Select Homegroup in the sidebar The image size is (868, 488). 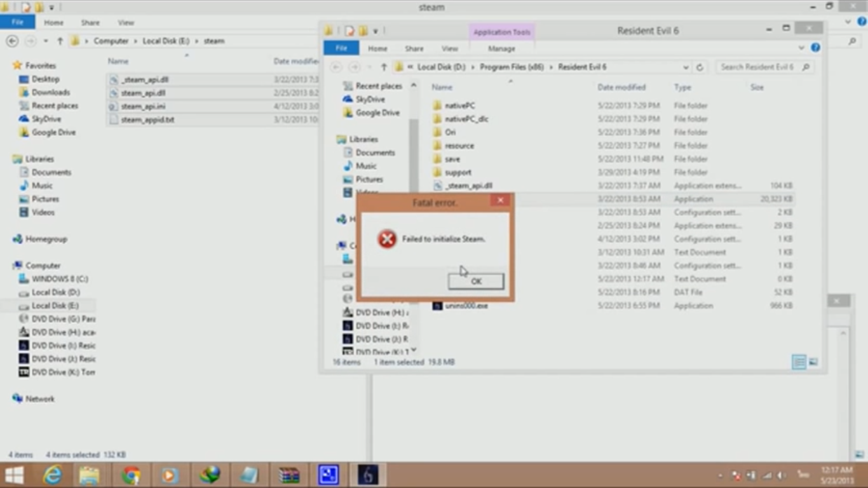[x=40, y=239]
